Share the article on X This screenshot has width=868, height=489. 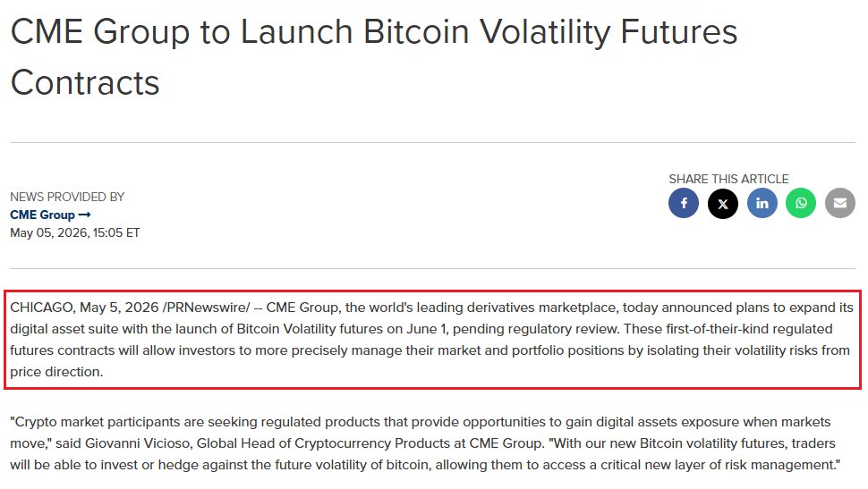723,203
